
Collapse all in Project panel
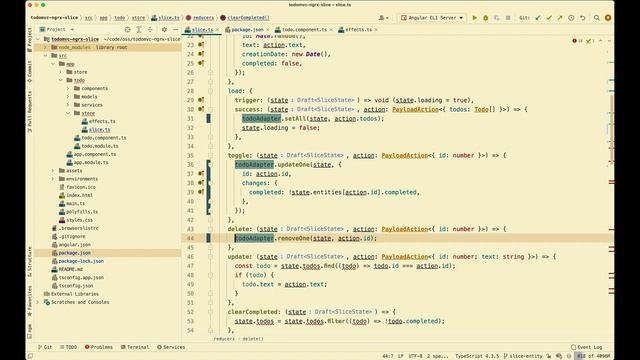tap(150, 29)
